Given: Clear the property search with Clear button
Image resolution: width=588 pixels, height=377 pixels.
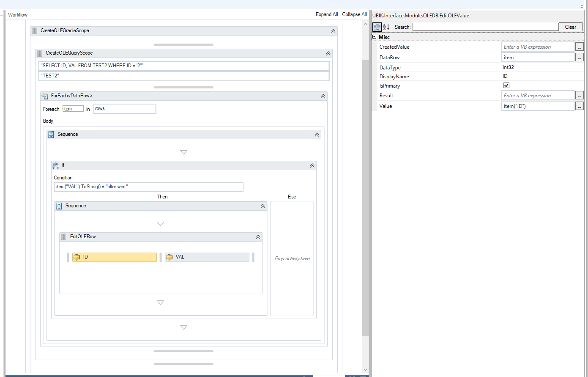Looking at the screenshot, I should (570, 27).
